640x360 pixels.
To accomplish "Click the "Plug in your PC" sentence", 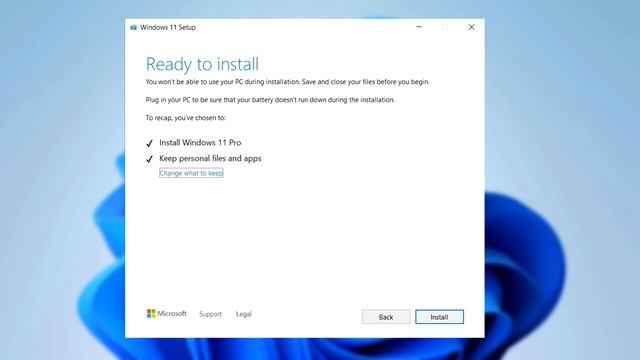I will (x=270, y=100).
